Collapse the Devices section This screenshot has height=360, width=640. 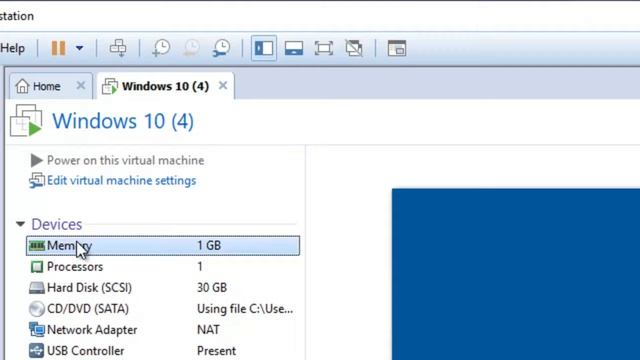click(20, 224)
